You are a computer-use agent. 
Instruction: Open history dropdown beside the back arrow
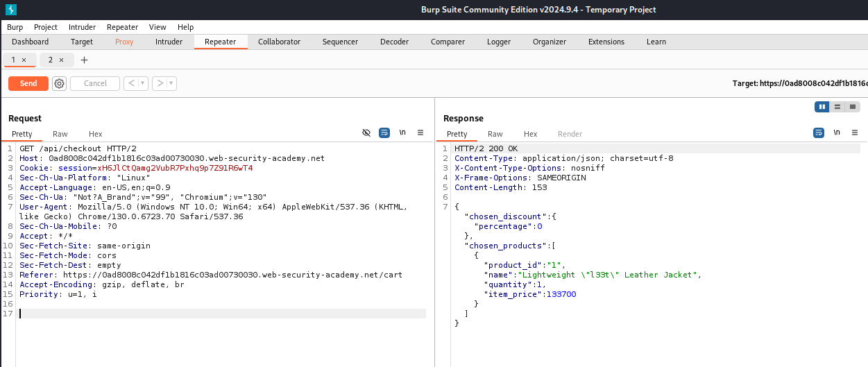pyautogui.click(x=143, y=83)
